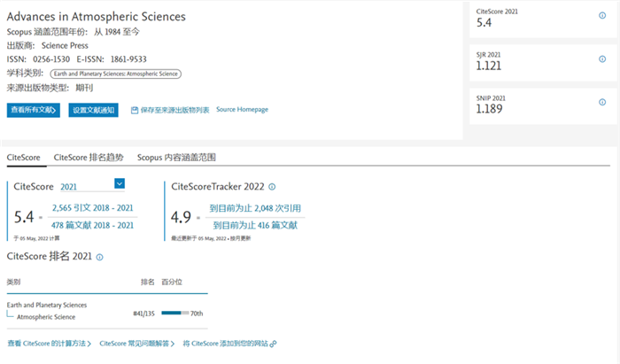Click save icon before 保存至来源出版物列表

click(135, 110)
